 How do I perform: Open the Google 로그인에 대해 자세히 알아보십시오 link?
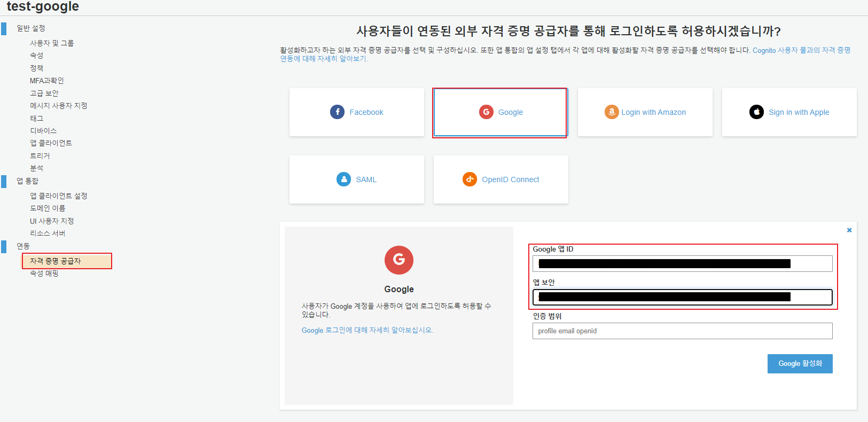point(367,330)
